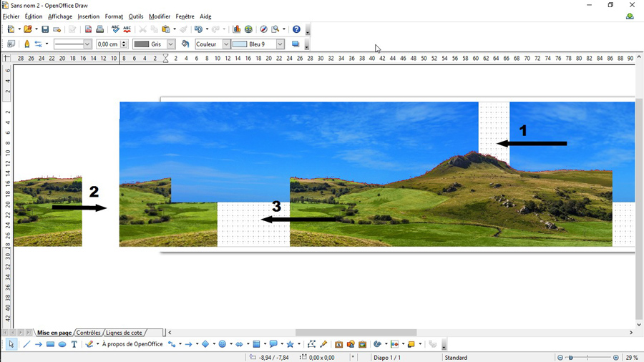
Task: Select the Text tool in drawing toolbar
Action: [x=74, y=344]
